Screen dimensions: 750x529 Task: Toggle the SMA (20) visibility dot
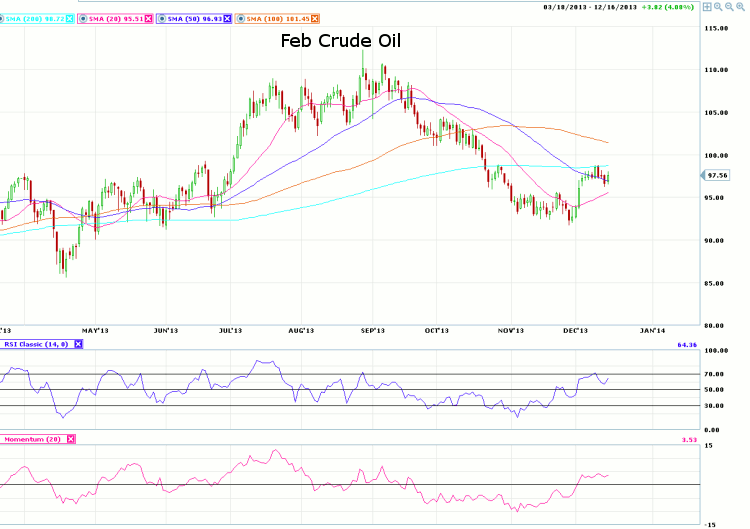[x=83, y=19]
